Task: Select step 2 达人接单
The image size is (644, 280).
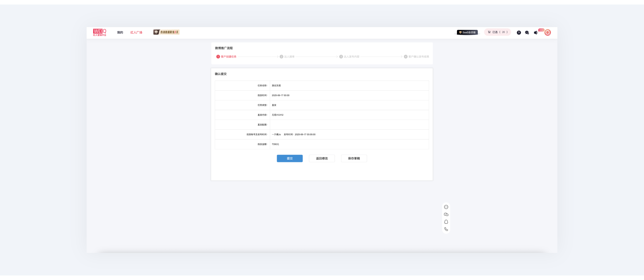Action: coord(287,57)
